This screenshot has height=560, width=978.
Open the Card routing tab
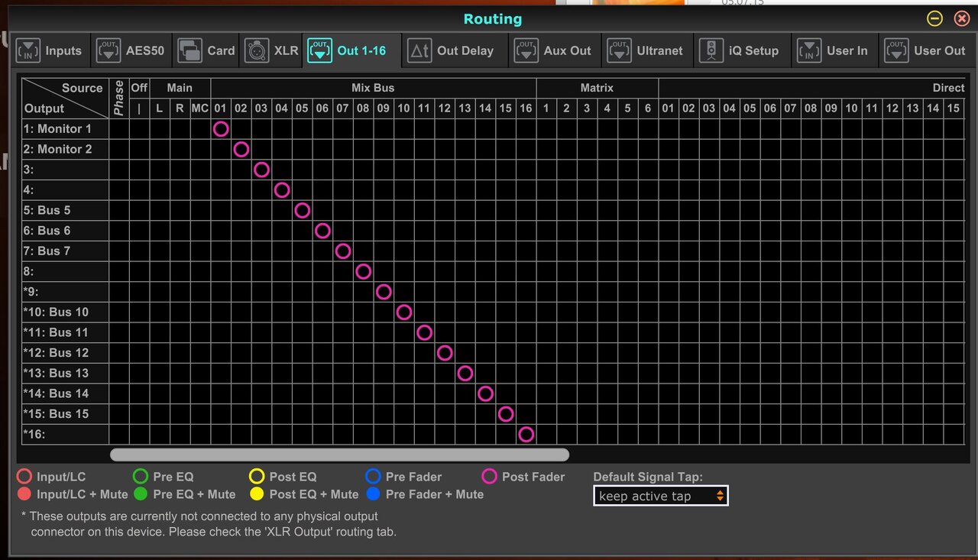click(206, 51)
